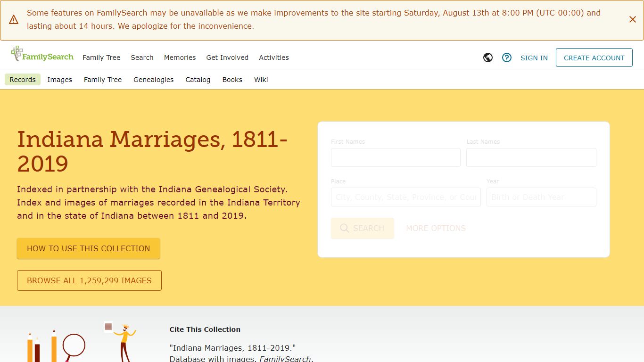Open the Search top menu

pos(142,58)
